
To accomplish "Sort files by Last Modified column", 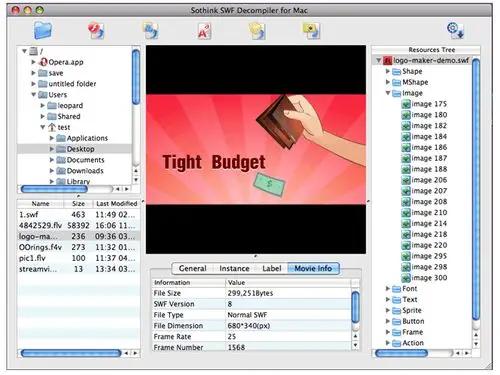I will pyautogui.click(x=116, y=204).
